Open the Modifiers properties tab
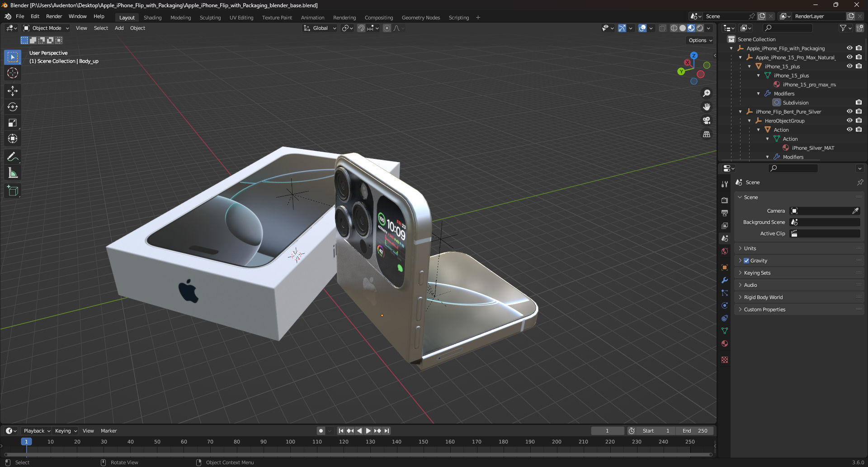 [725, 280]
